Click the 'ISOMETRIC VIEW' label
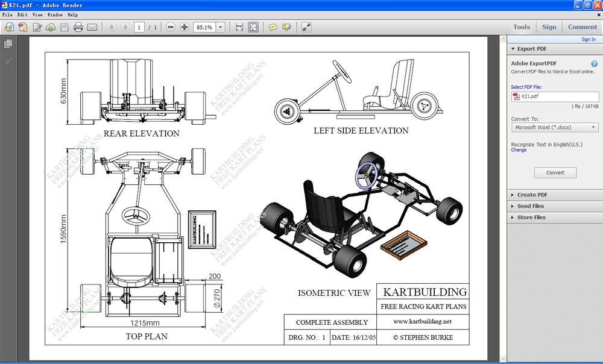The height and width of the screenshot is (364, 603). (x=334, y=293)
